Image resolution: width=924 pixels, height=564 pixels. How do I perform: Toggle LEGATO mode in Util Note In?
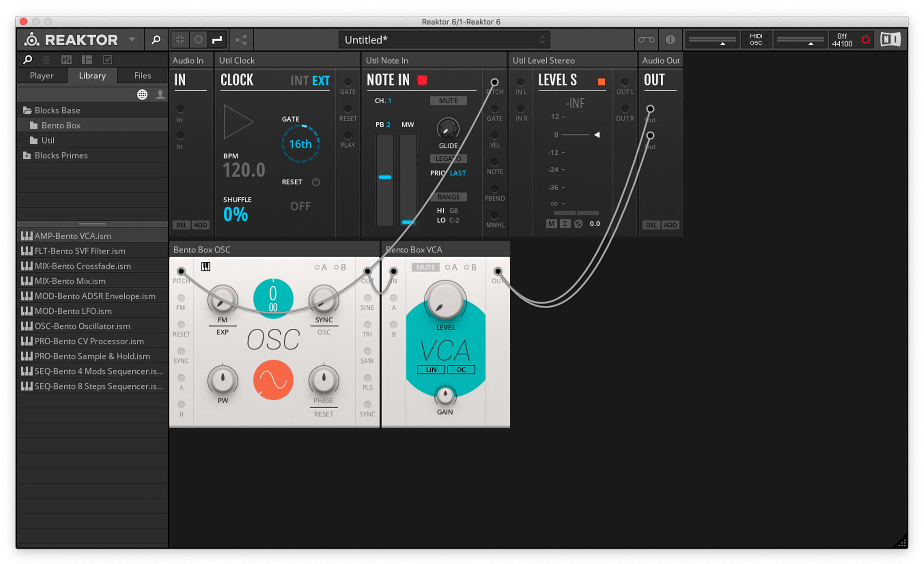pos(448,158)
